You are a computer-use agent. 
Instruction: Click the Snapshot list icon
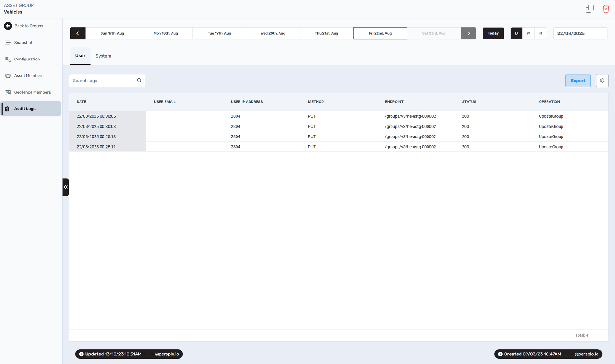click(x=8, y=42)
